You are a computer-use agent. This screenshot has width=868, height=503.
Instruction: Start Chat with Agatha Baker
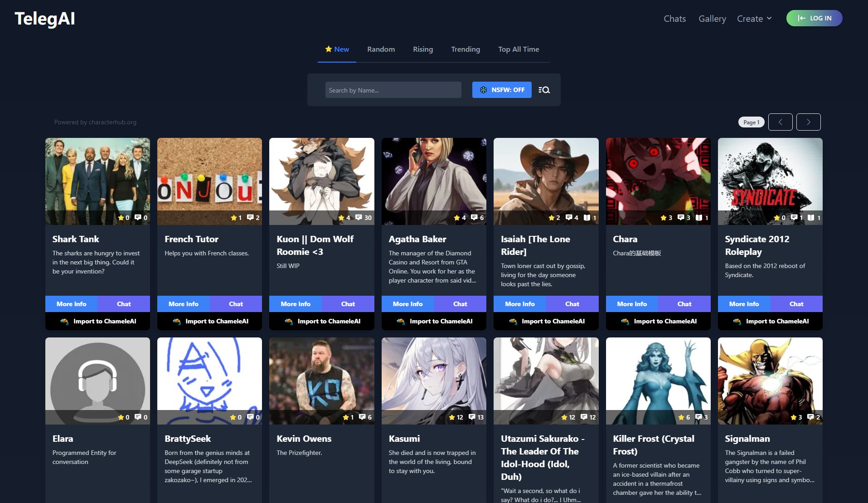point(460,304)
